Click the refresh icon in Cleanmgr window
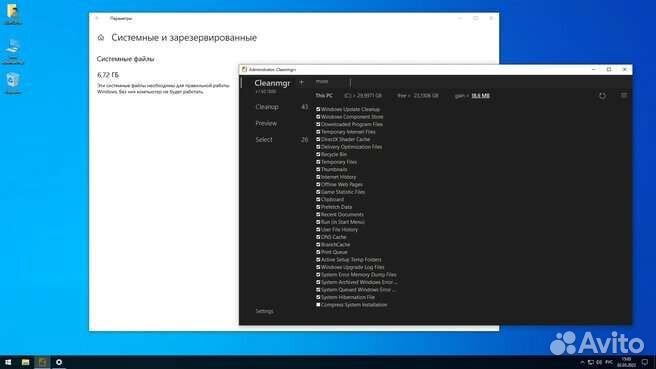The height and width of the screenshot is (369, 656). click(x=602, y=96)
